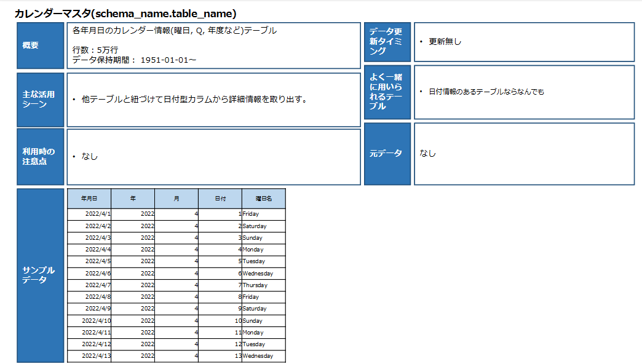Screen dimensions: 642x364
Task: Select the 元データ label box
Action: 387,154
